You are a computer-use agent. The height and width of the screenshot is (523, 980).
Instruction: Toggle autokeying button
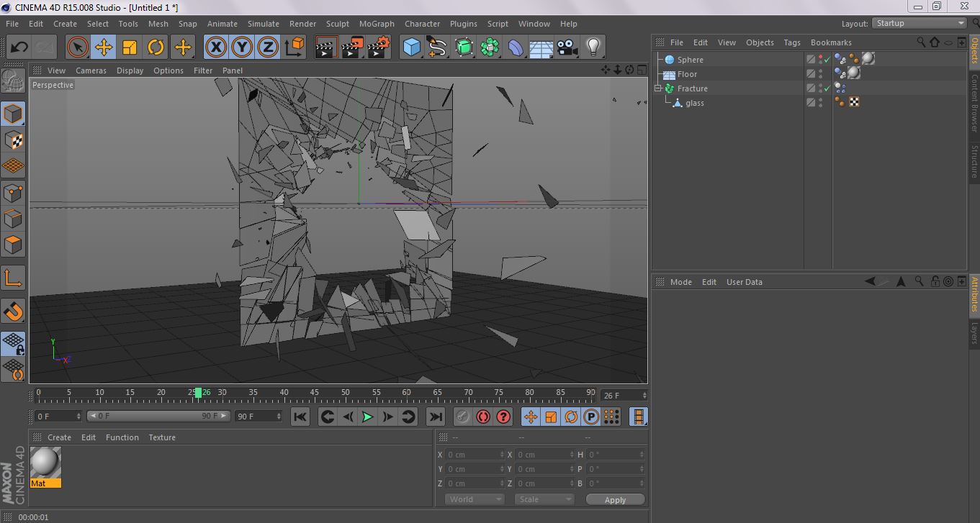(483, 417)
